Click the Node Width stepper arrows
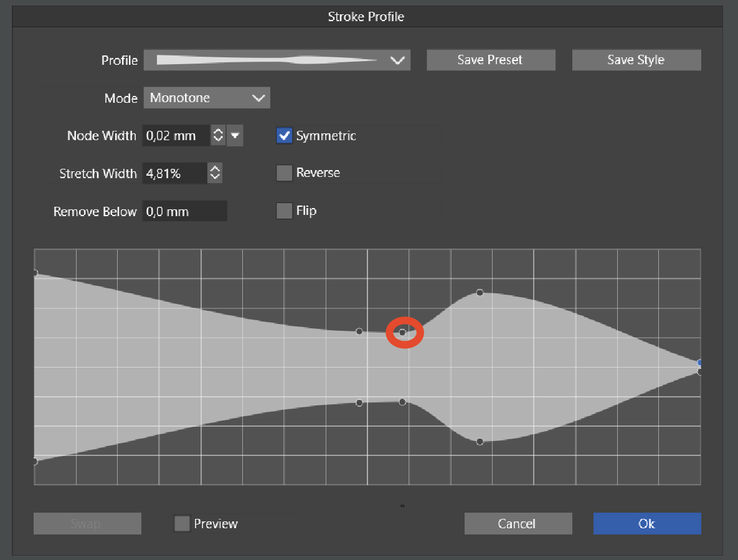 point(217,136)
